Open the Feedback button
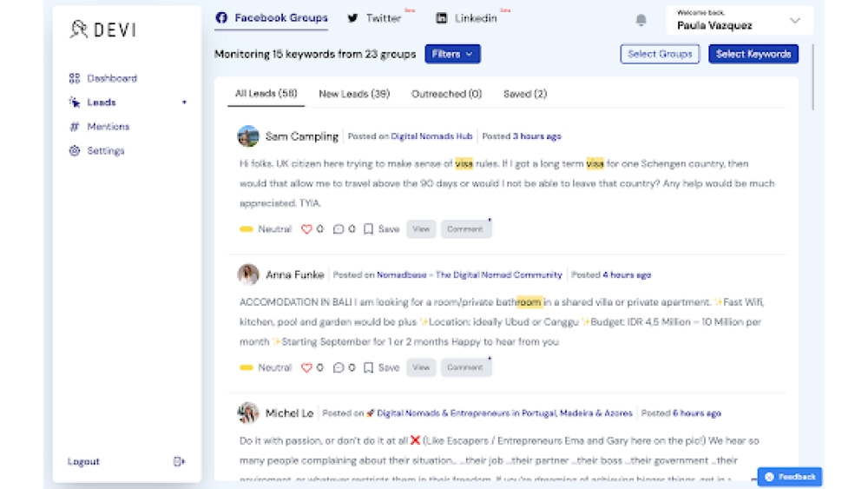This screenshot has width=868, height=489. pos(789,477)
